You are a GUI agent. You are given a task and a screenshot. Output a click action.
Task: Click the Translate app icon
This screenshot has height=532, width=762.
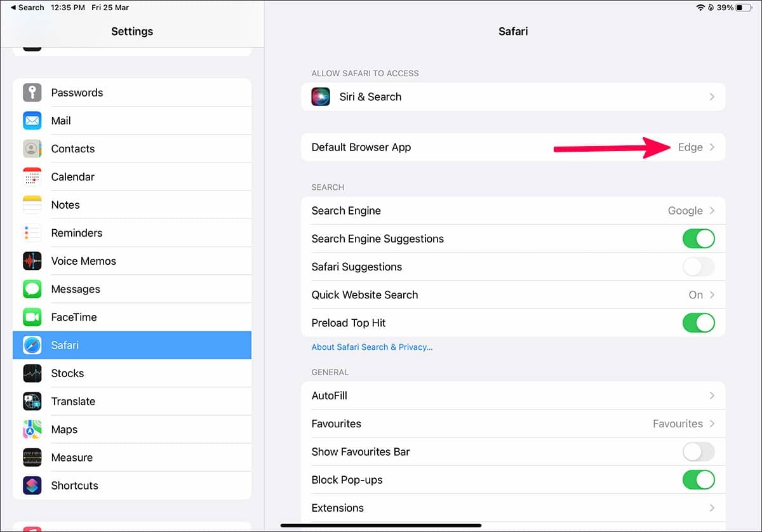32,401
